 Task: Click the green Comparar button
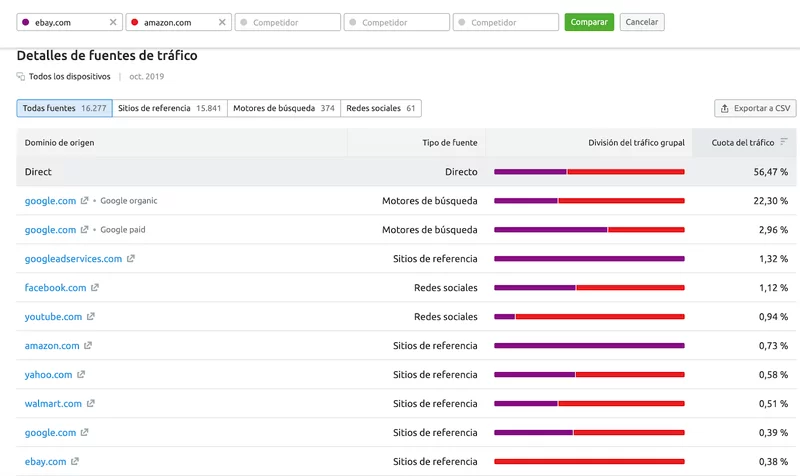click(589, 22)
